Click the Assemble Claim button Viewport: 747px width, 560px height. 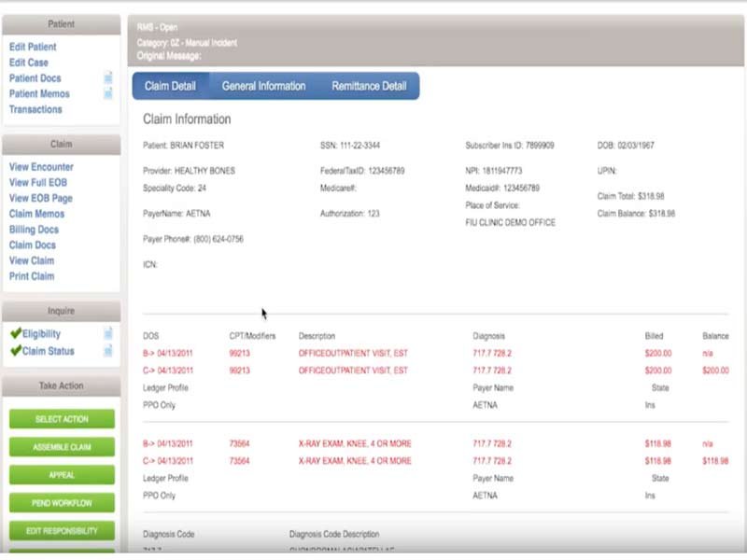coord(62,447)
